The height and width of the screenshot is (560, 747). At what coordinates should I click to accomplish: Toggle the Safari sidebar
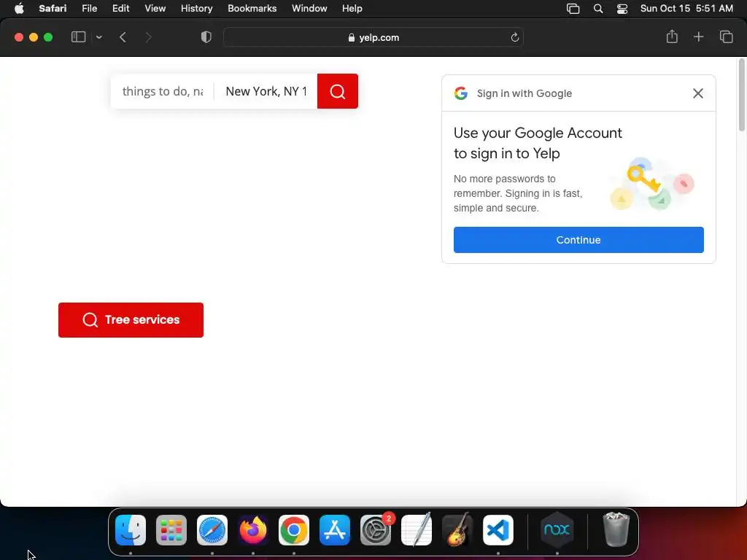tap(78, 37)
